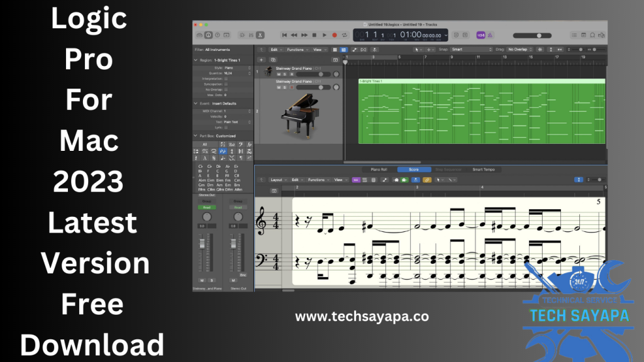Toggle the purple count-in 1234 button

(x=480, y=35)
